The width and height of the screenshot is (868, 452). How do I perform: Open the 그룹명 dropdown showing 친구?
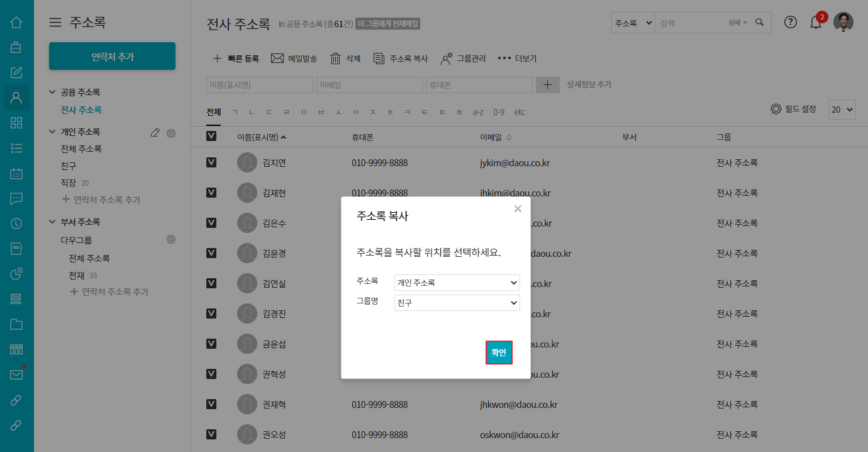[457, 303]
